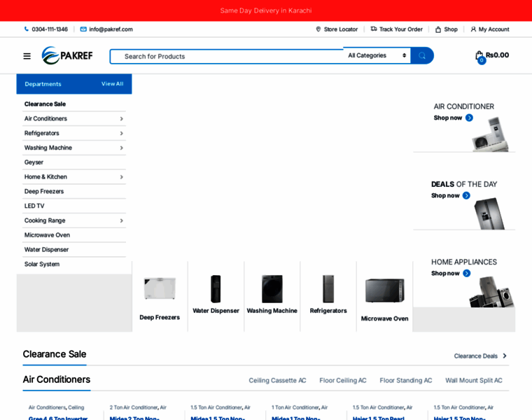This screenshot has height=420, width=532.
Task: Switch to Floor Standing AC tab
Action: tap(406, 381)
